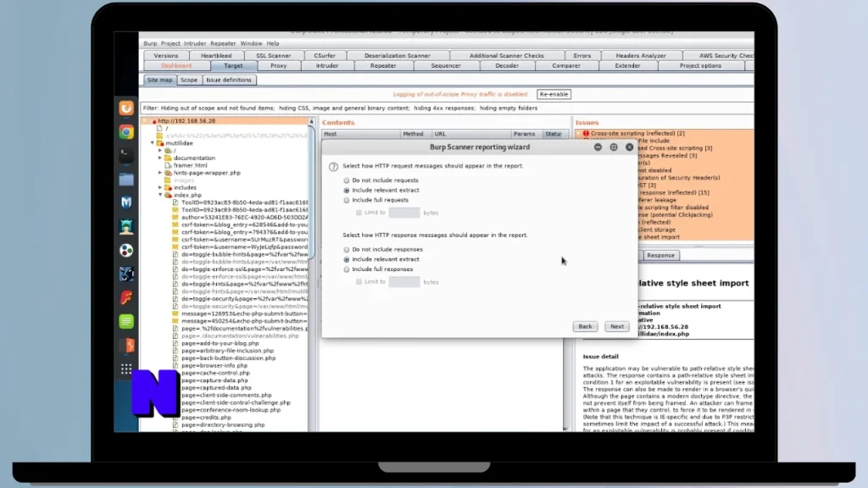Open the Burp menu
The image size is (868, 488).
click(x=150, y=44)
